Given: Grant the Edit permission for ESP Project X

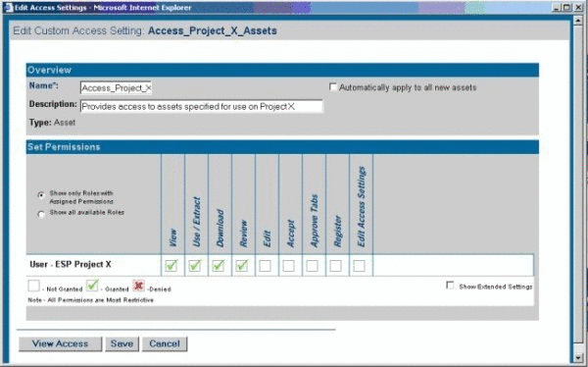Looking at the screenshot, I should [x=266, y=266].
